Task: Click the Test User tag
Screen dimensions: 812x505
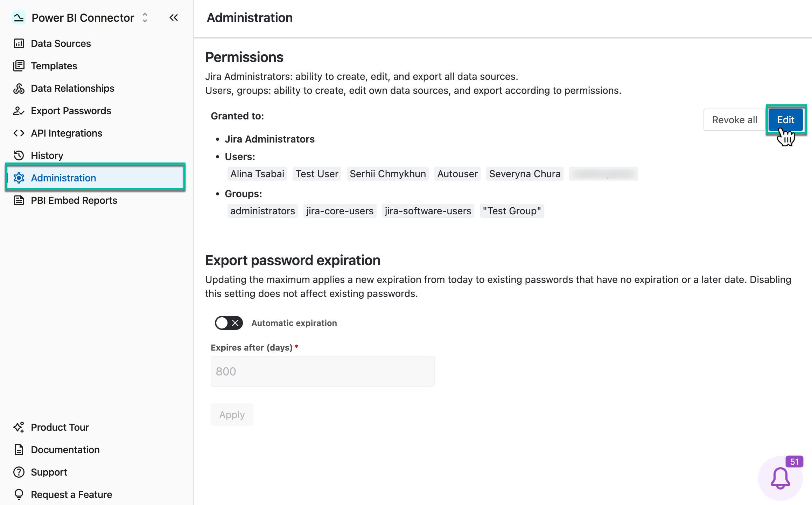Action: (x=317, y=174)
